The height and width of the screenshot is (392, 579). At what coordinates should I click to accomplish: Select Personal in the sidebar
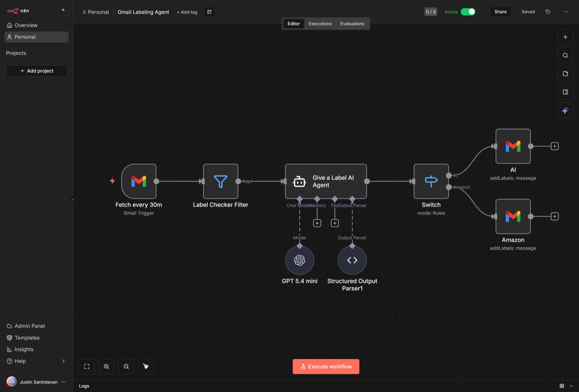pyautogui.click(x=36, y=37)
